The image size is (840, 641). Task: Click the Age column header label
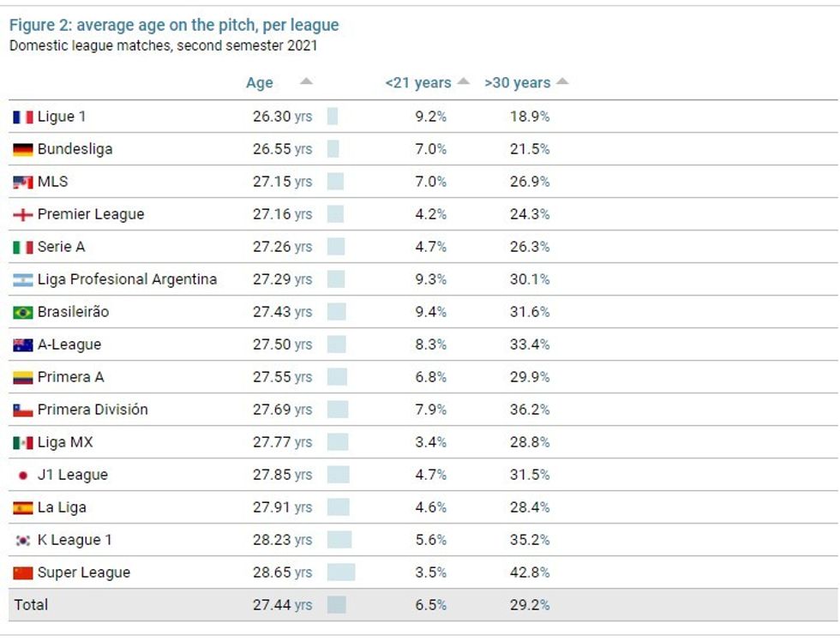click(260, 83)
